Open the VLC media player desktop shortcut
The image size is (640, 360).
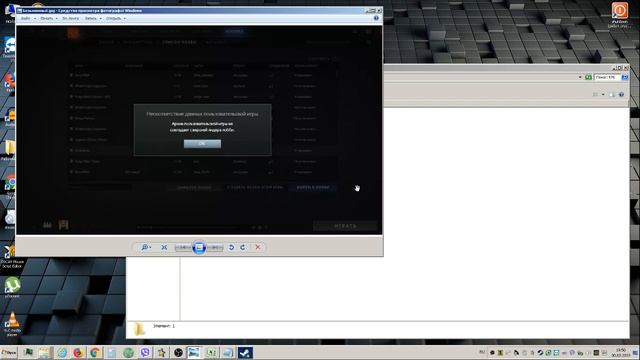pyautogui.click(x=12, y=324)
